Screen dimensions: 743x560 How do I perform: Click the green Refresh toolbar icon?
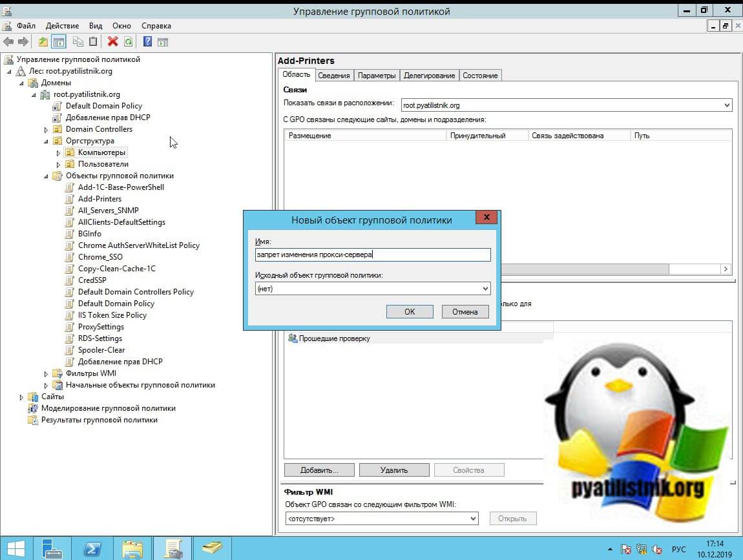128,42
